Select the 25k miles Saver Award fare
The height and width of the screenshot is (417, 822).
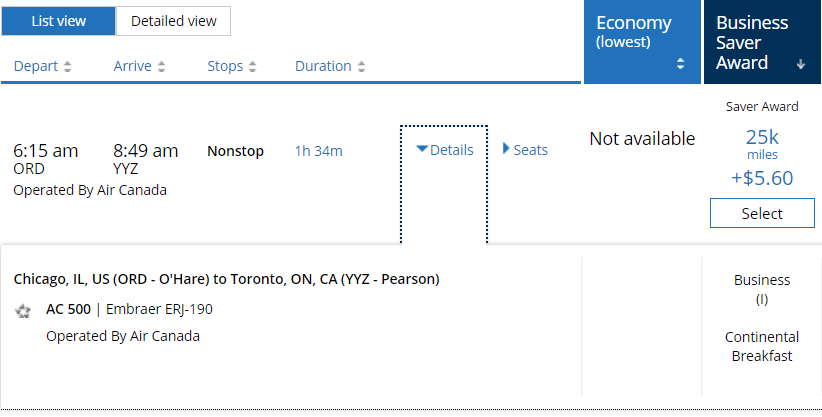pos(762,213)
